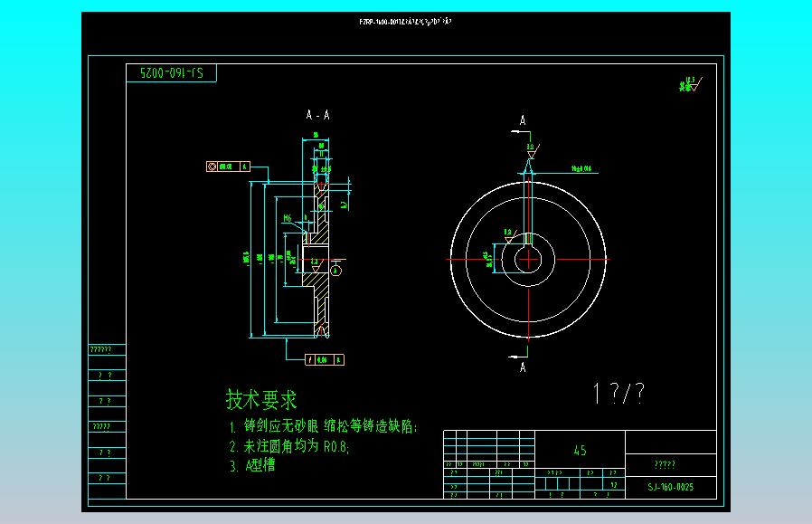Click the surface roughness symbol in top-right corner
The image size is (812, 524).
pyautogui.click(x=691, y=84)
